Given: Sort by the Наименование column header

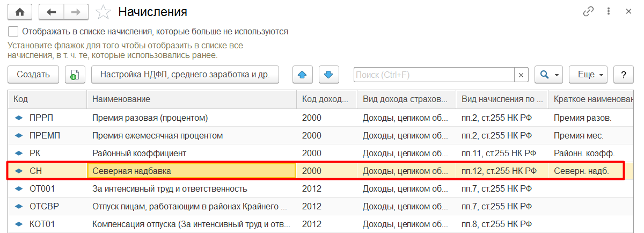Looking at the screenshot, I should pos(192,99).
